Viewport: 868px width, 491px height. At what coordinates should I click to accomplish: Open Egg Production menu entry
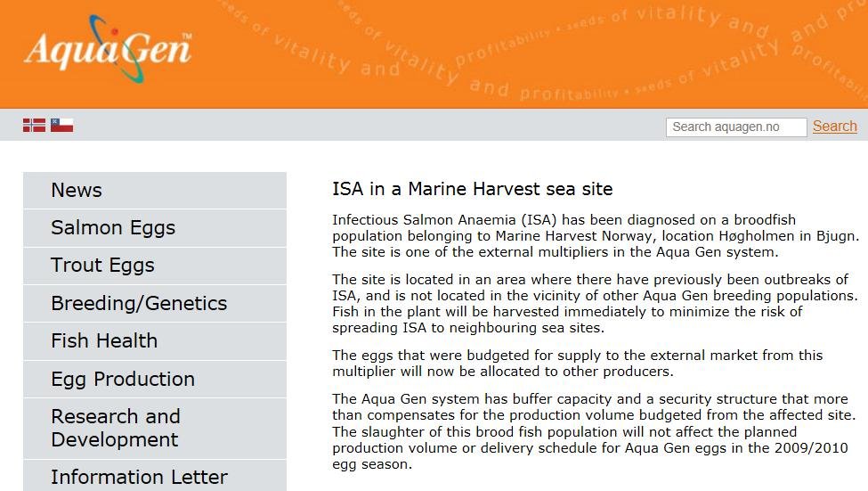click(x=123, y=379)
